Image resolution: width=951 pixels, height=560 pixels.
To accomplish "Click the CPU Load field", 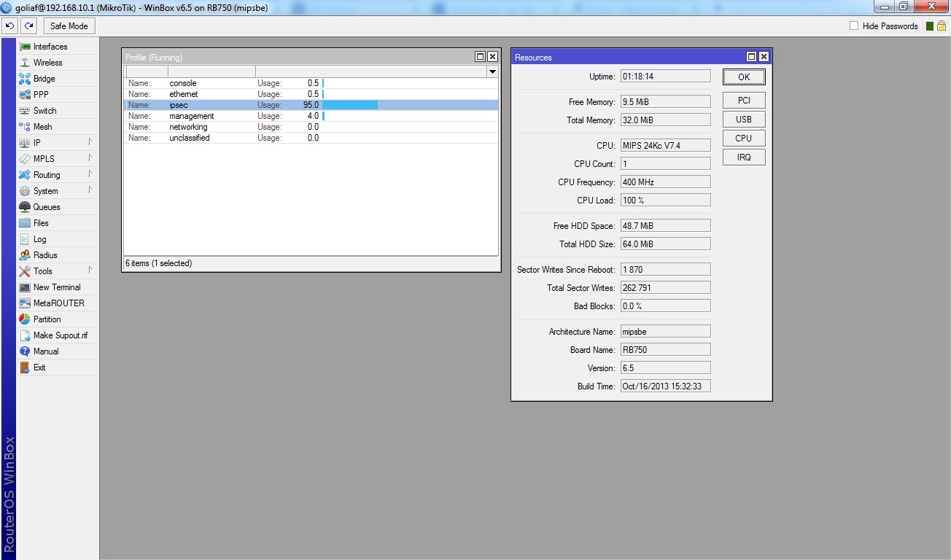I will pos(665,201).
